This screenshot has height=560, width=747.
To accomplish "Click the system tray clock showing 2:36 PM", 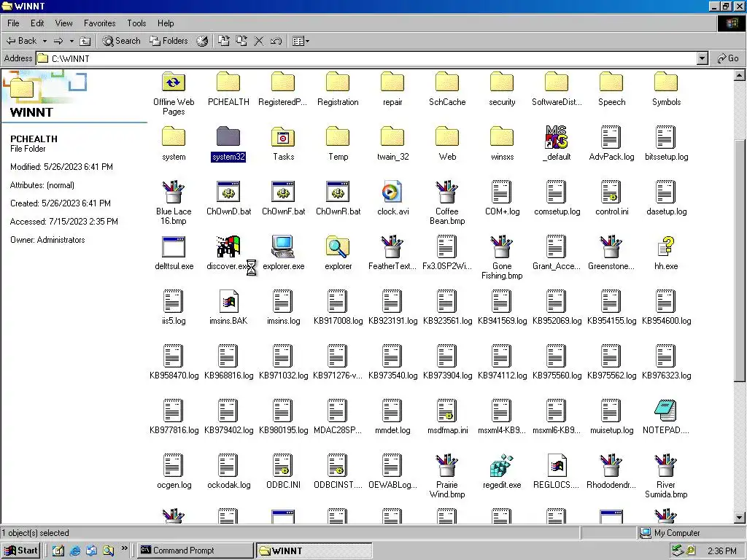I will click(x=721, y=551).
